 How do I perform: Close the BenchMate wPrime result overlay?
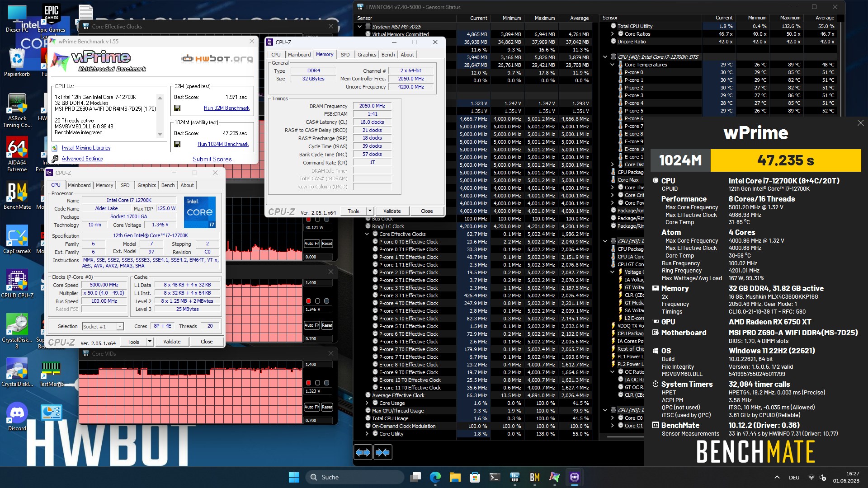861,123
